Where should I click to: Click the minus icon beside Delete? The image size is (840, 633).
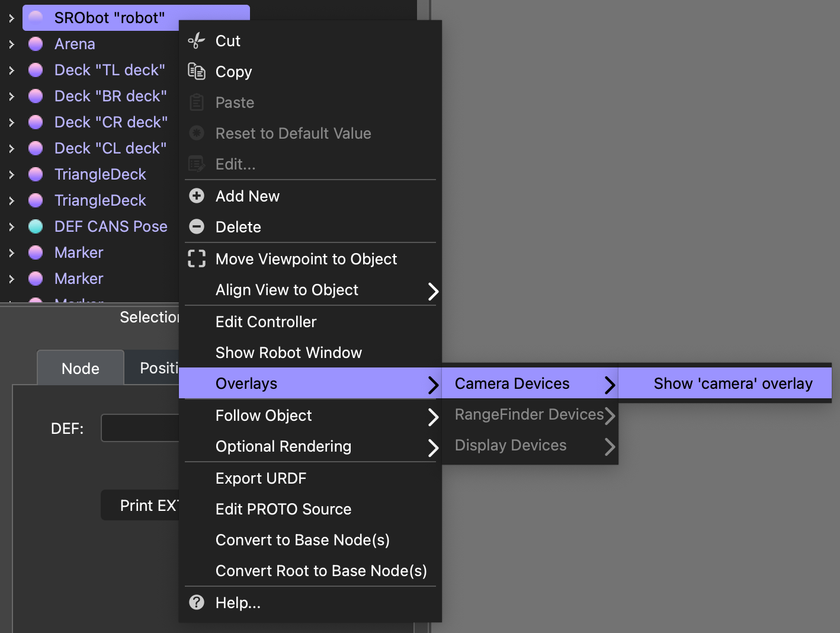tap(196, 226)
